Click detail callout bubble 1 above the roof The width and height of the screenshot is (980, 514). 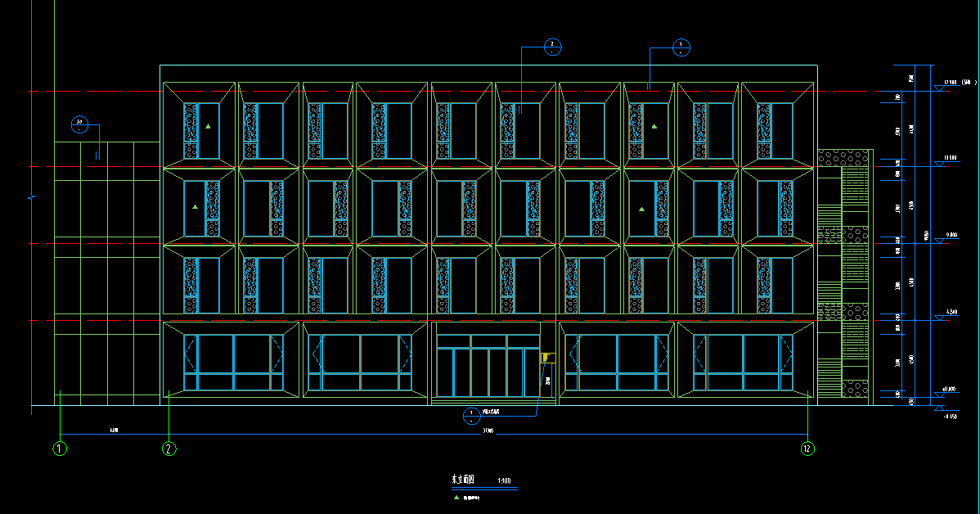pos(681,47)
